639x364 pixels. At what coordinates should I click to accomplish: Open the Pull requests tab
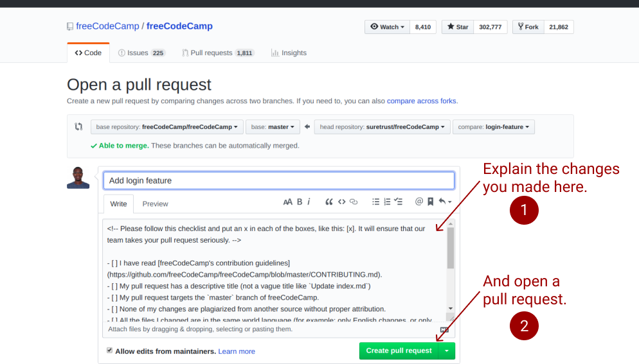click(x=218, y=53)
